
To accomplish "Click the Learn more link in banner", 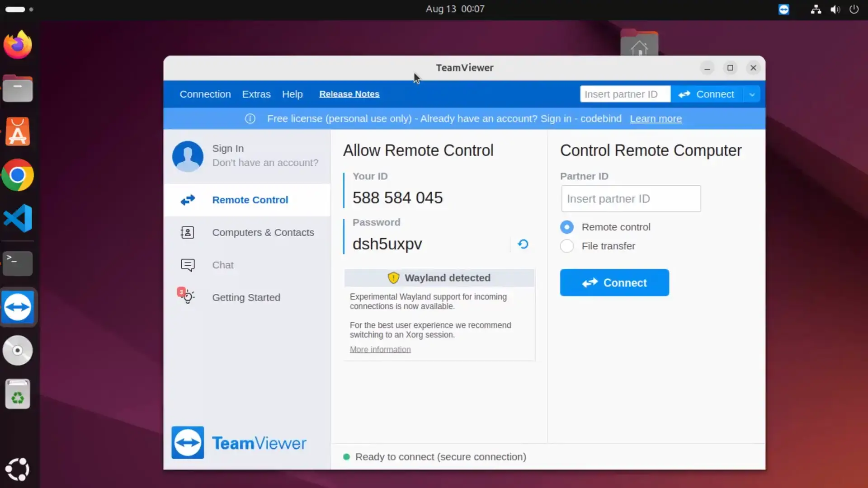I will coord(656,118).
